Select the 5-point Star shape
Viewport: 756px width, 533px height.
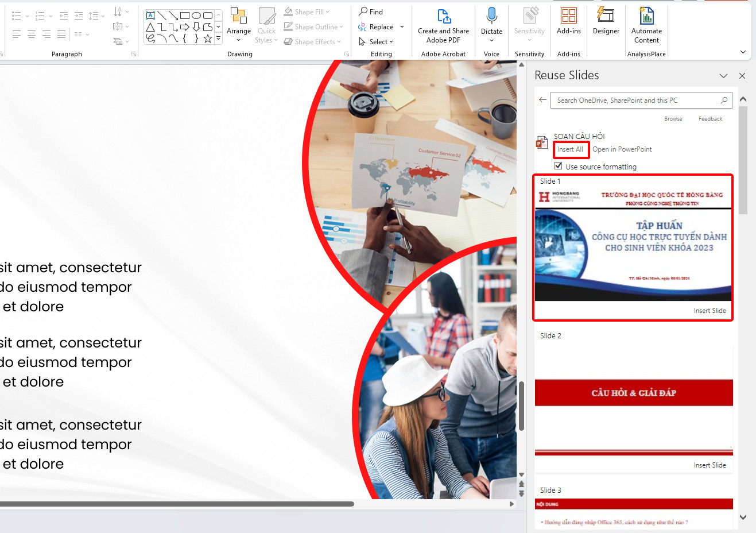(208, 38)
